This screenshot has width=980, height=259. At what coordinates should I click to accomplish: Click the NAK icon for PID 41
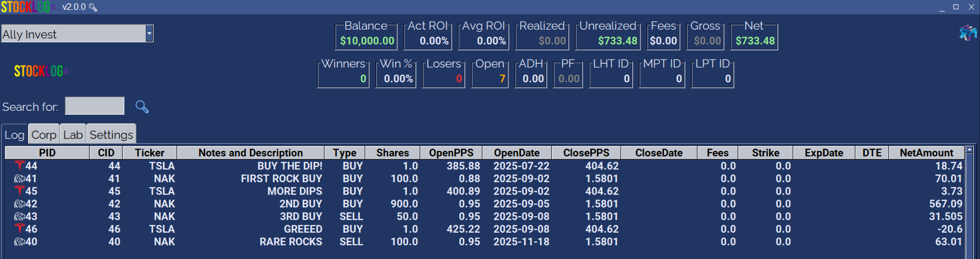19,179
